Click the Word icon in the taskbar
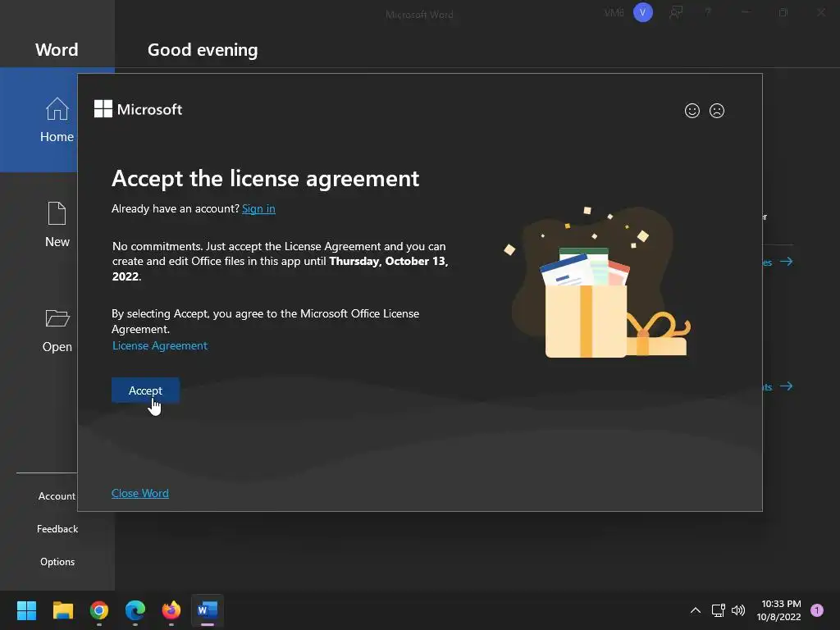 coord(208,610)
